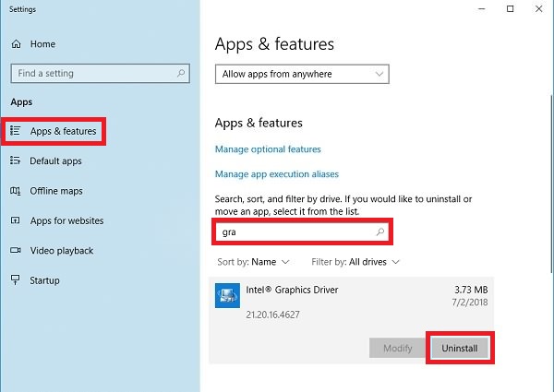Expand the Sort by Name dropdown
554x392 pixels.
[x=253, y=262]
